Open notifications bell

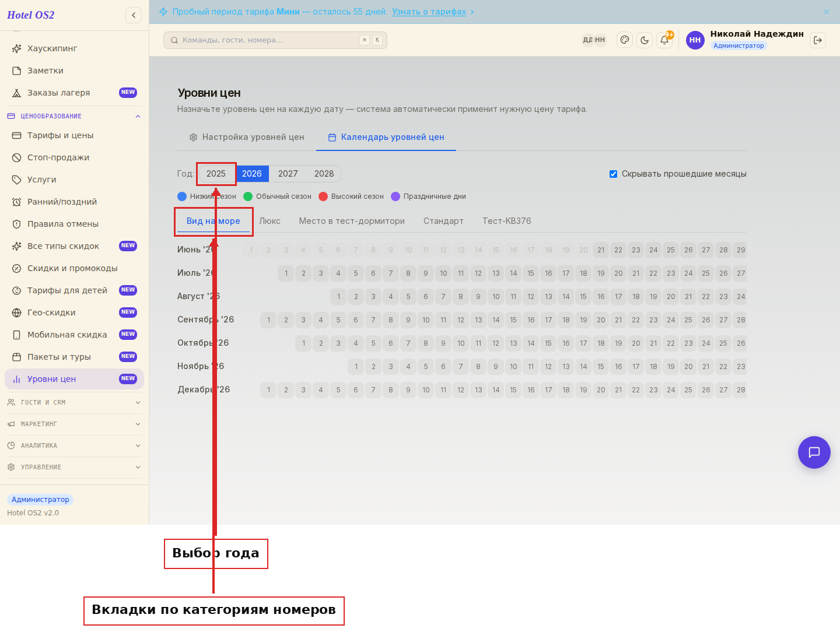point(664,40)
